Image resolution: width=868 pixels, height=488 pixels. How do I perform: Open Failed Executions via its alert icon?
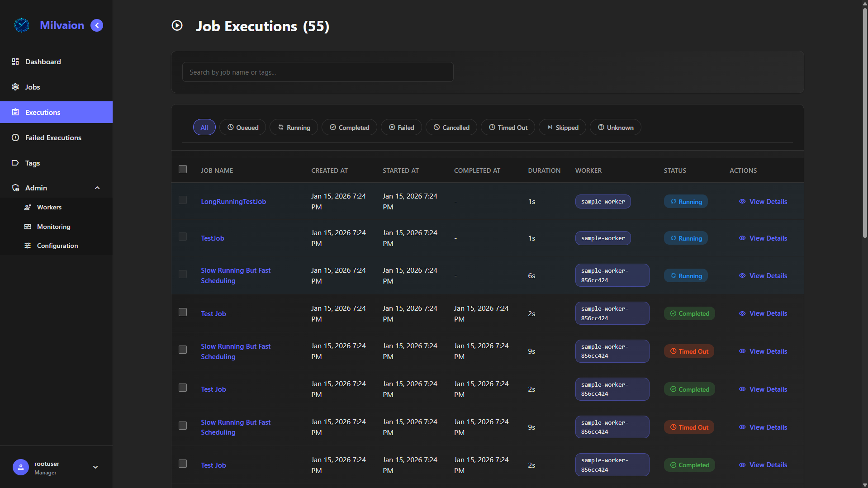pyautogui.click(x=15, y=137)
